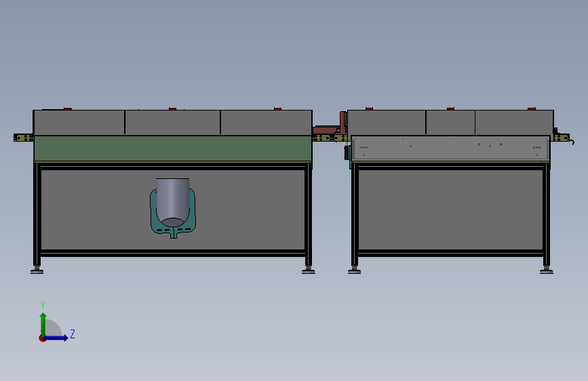Viewport: 588px width, 381px height.
Task: Select the left top cover of right machine
Action: pyautogui.click(x=387, y=123)
